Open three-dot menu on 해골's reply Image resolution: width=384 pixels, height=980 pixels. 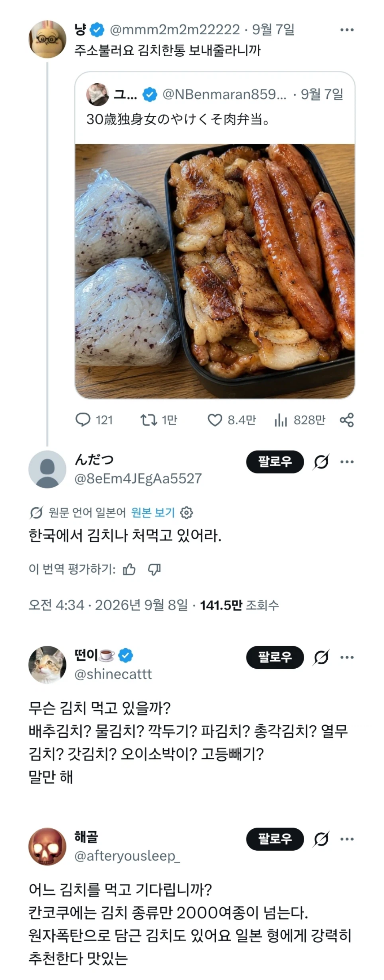[x=347, y=839]
